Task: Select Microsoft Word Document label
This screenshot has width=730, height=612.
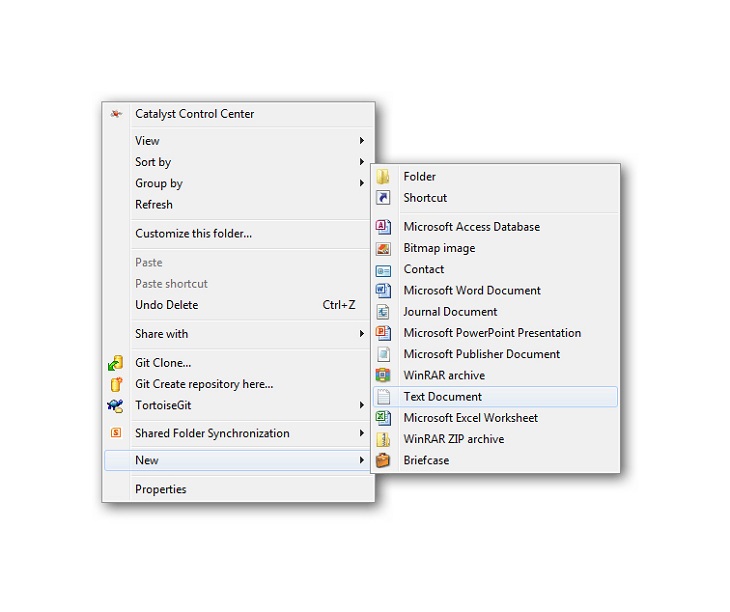Action: click(472, 291)
